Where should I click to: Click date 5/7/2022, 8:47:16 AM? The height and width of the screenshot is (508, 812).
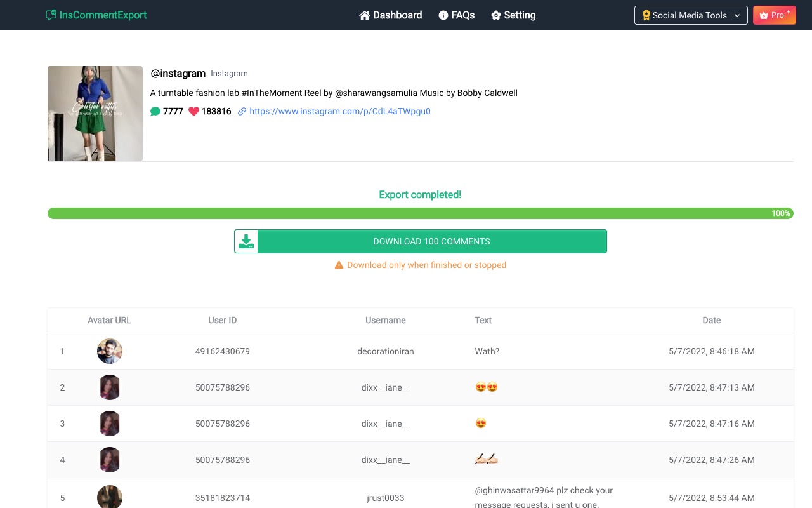click(712, 424)
